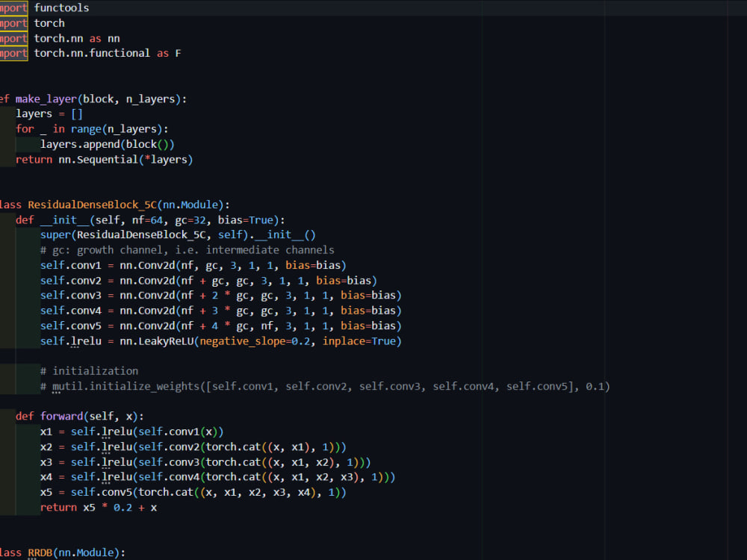Image resolution: width=747 pixels, height=560 pixels.
Task: Click 'nn.LeakyReLU' in the lrelu assignment
Action: 157,341
